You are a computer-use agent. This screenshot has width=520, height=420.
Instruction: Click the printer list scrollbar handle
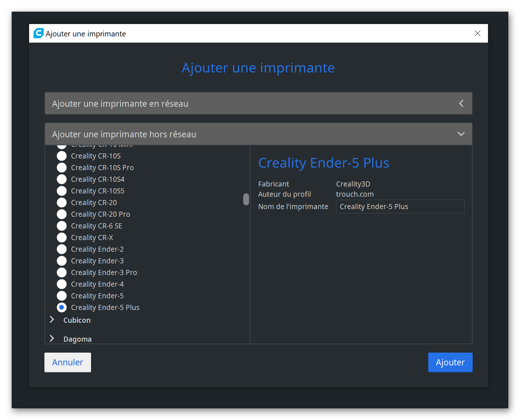pyautogui.click(x=246, y=199)
